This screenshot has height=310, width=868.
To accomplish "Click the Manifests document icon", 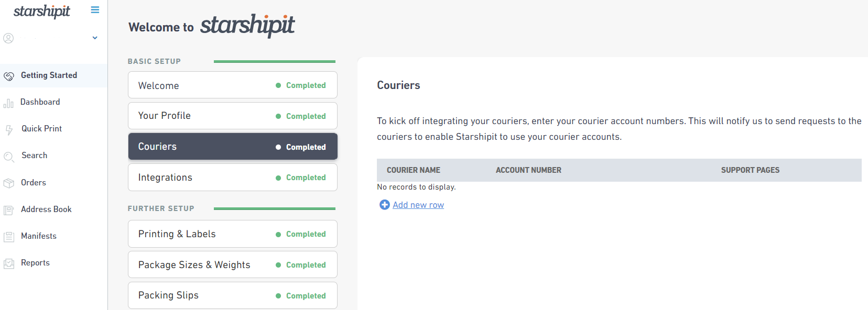I will 9,237.
